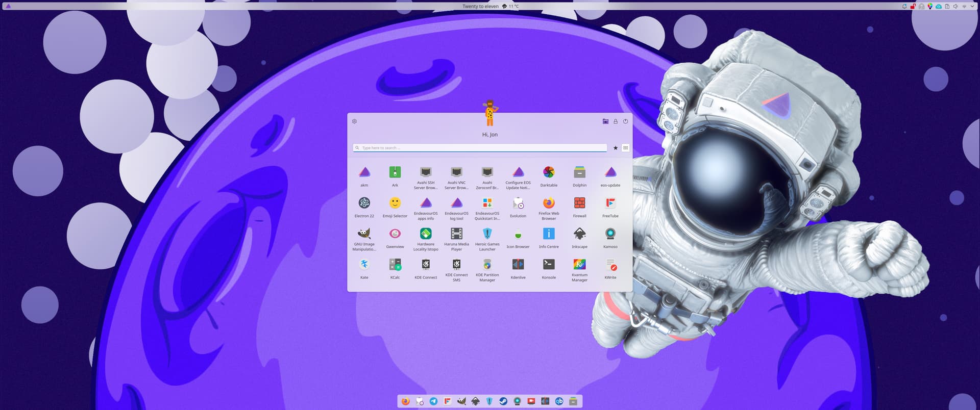Launch Evolution from the launcher grid
Screen dimensions: 980x410
(x=518, y=207)
